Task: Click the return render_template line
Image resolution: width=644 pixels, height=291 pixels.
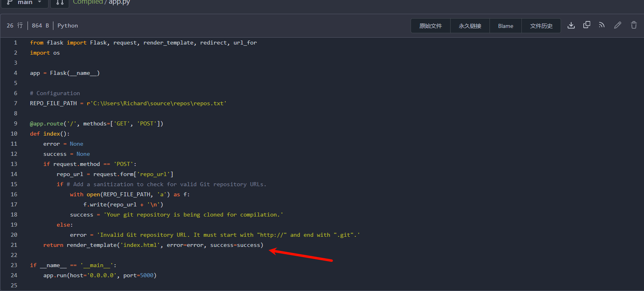Action: 153,245
